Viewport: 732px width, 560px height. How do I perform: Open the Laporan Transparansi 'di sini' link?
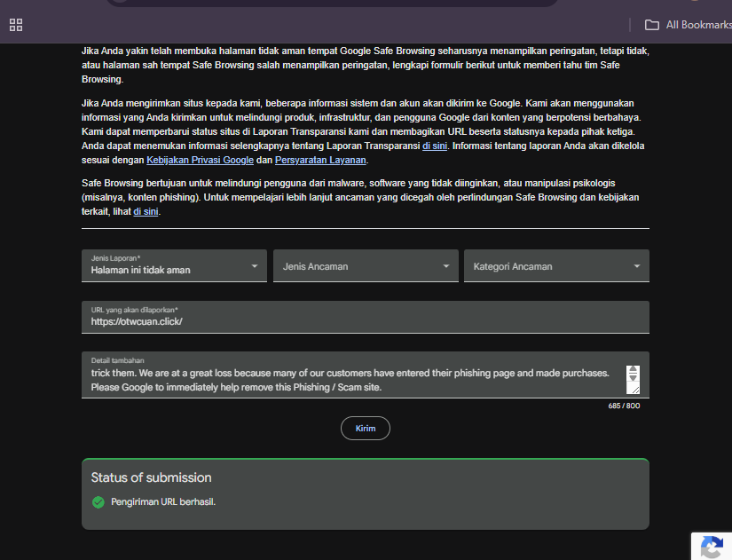coord(435,146)
